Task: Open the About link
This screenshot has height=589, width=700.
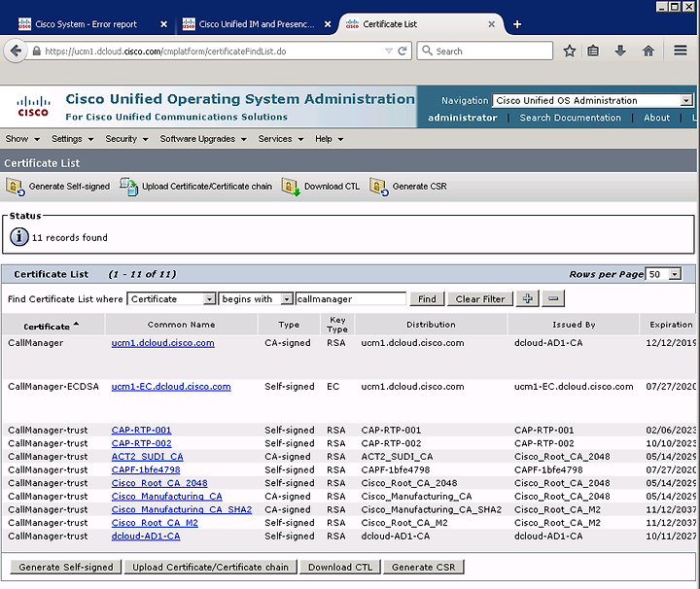Action: point(656,118)
